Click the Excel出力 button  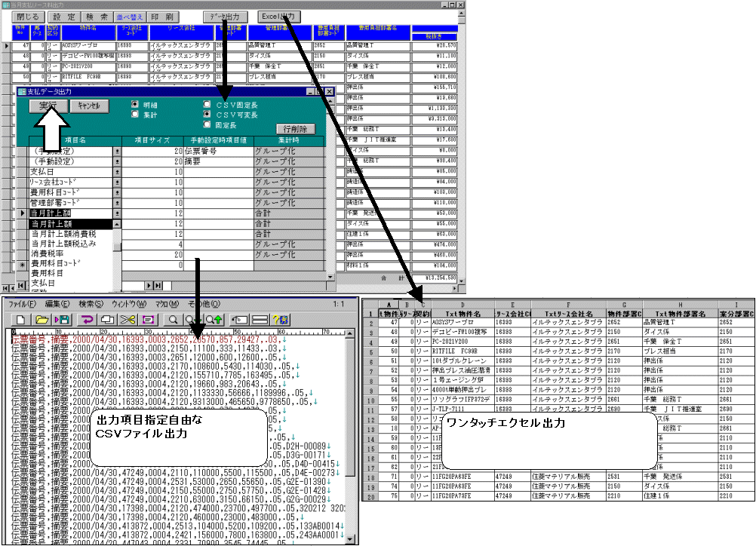[x=280, y=16]
